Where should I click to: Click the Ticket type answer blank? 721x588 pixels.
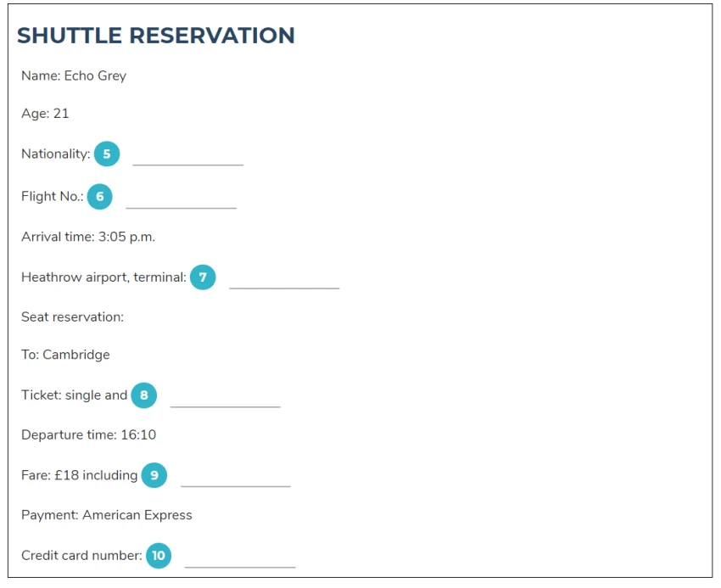pyautogui.click(x=226, y=398)
